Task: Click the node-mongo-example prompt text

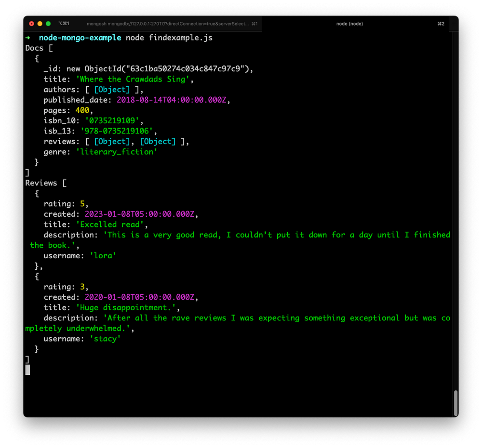Action: pyautogui.click(x=80, y=37)
